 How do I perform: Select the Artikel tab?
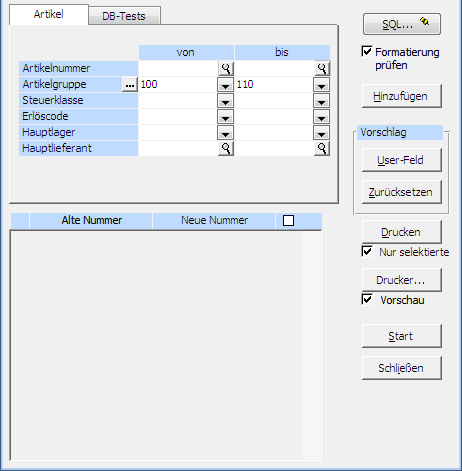pyautogui.click(x=49, y=14)
